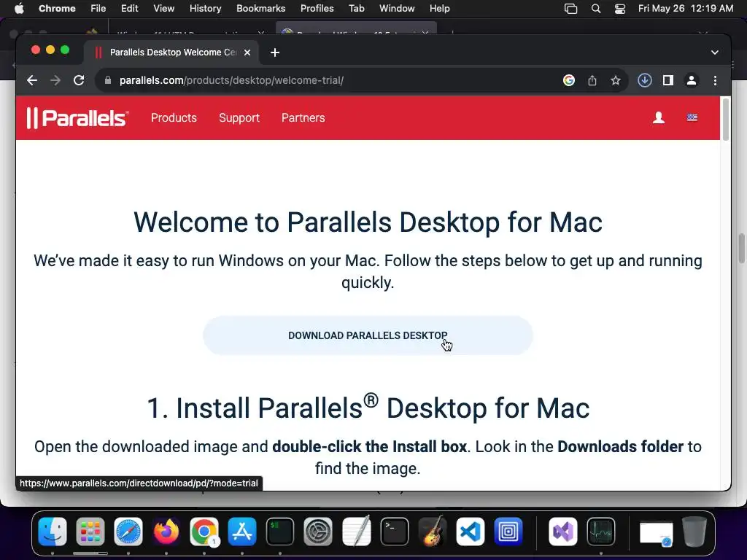The height and width of the screenshot is (560, 747).
Task: Open Finder from the Dock
Action: click(53, 531)
